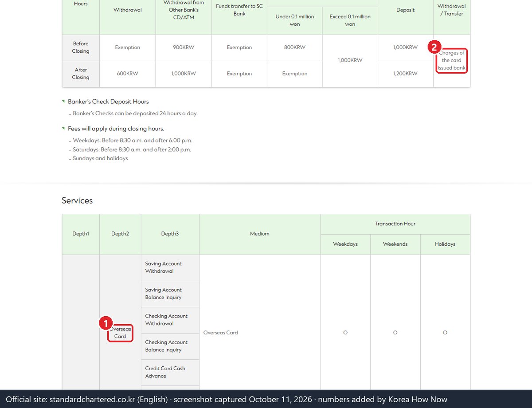Viewport: 532px width, 408px height.
Task: Click the 900KRW fee cell
Action: pyautogui.click(x=184, y=47)
